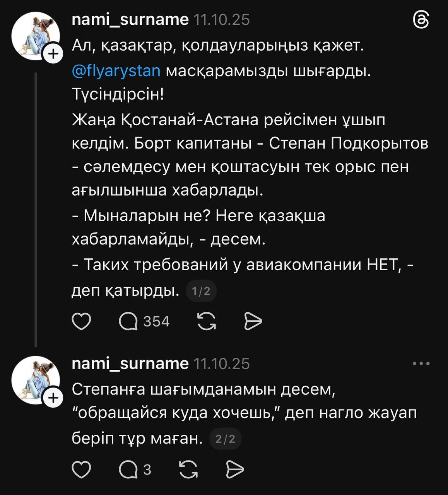
Task: Repost the first post
Action: 207,321
